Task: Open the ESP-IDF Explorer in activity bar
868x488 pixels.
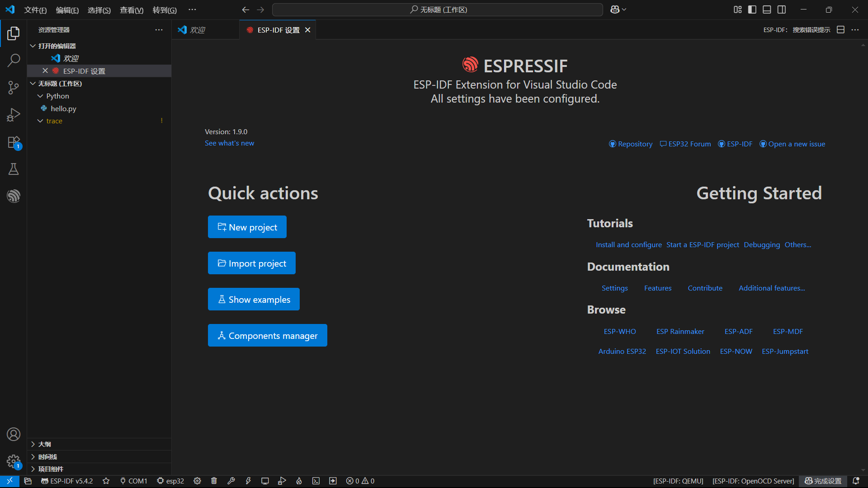Action: click(14, 196)
